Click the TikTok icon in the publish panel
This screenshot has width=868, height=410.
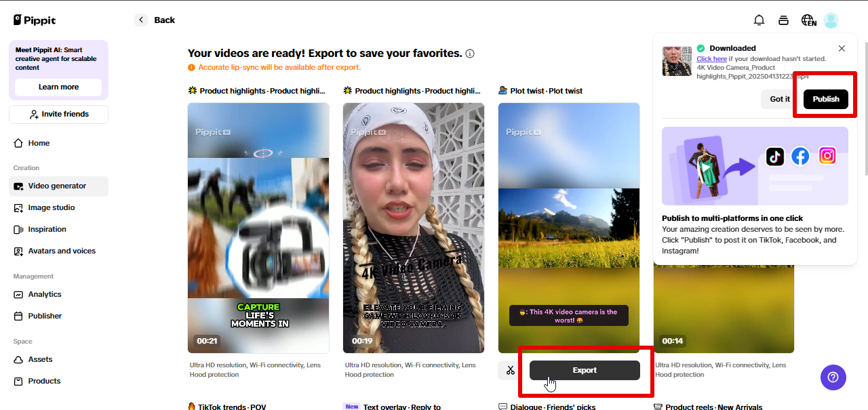pyautogui.click(x=775, y=156)
